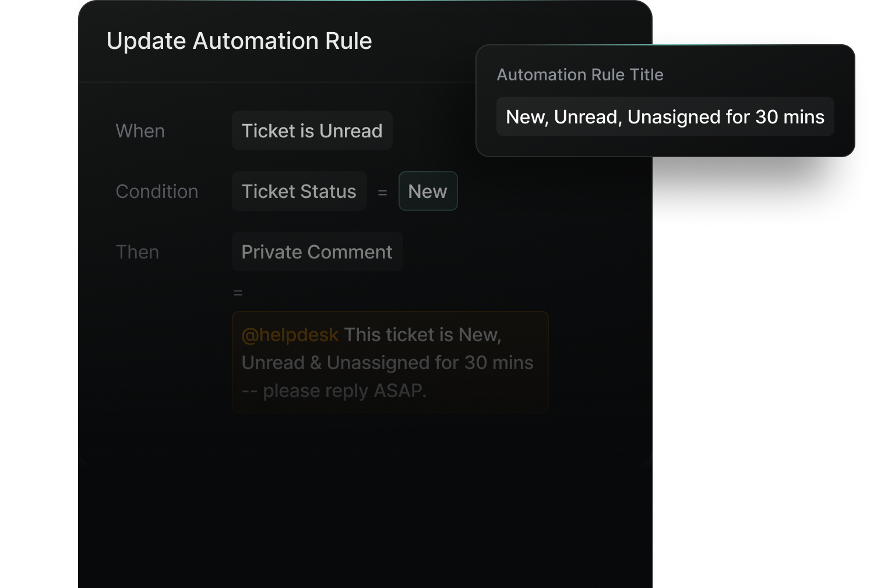Click the @helpdesk mention in the comment
The image size is (874, 588).
290,335
